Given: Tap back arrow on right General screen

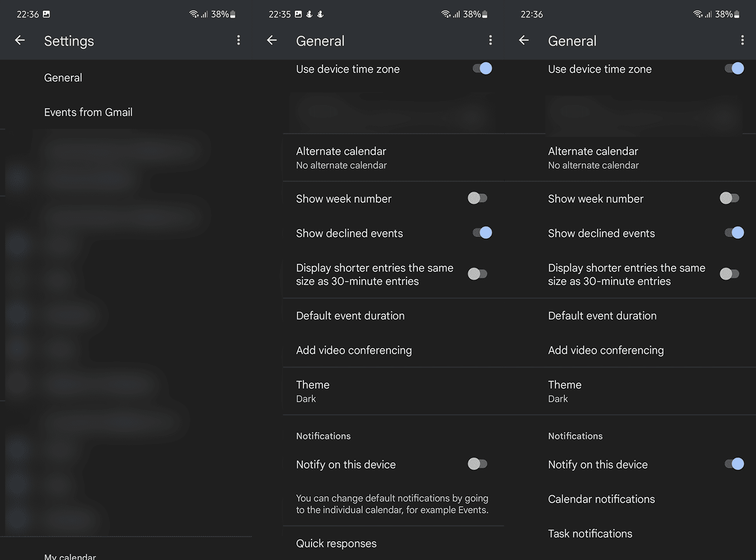Looking at the screenshot, I should 524,40.
